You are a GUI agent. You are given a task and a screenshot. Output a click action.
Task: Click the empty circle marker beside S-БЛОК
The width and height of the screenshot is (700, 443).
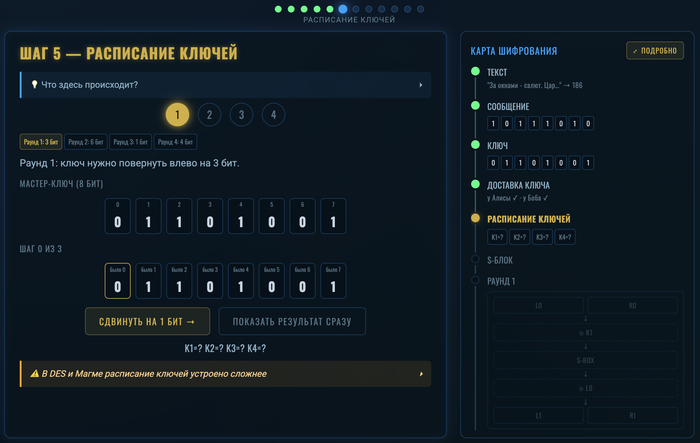[475, 259]
